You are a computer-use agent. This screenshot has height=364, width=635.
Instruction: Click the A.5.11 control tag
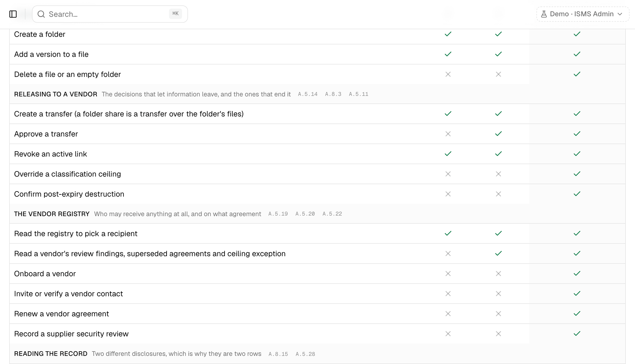click(359, 94)
